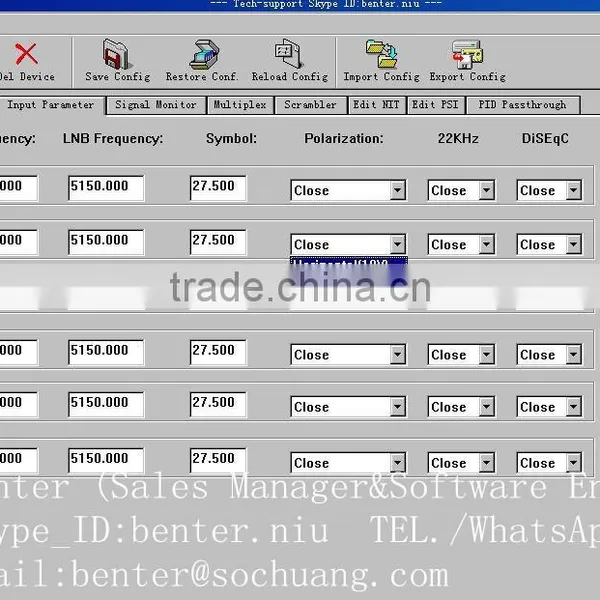Click the Import Config folder icon

point(382,54)
